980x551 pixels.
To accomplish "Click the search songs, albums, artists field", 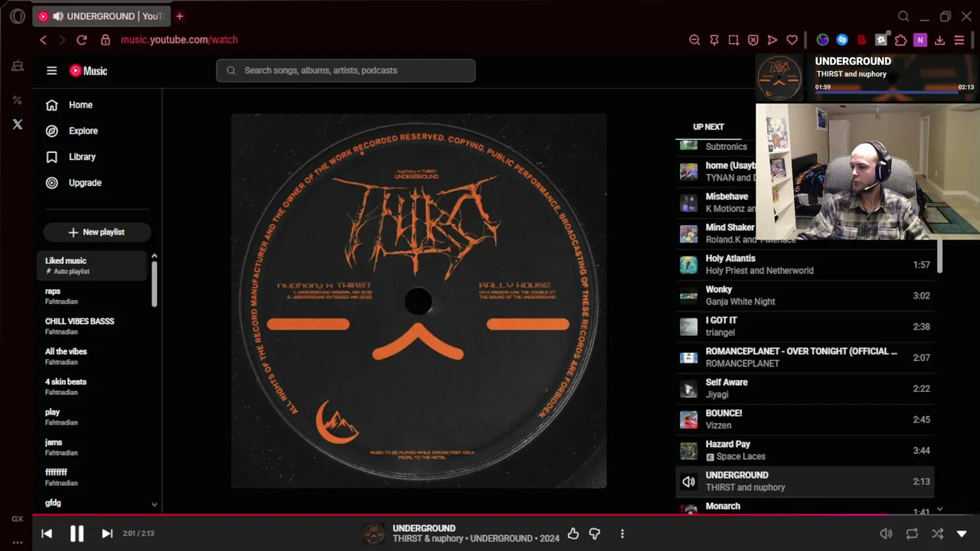I will (x=345, y=70).
